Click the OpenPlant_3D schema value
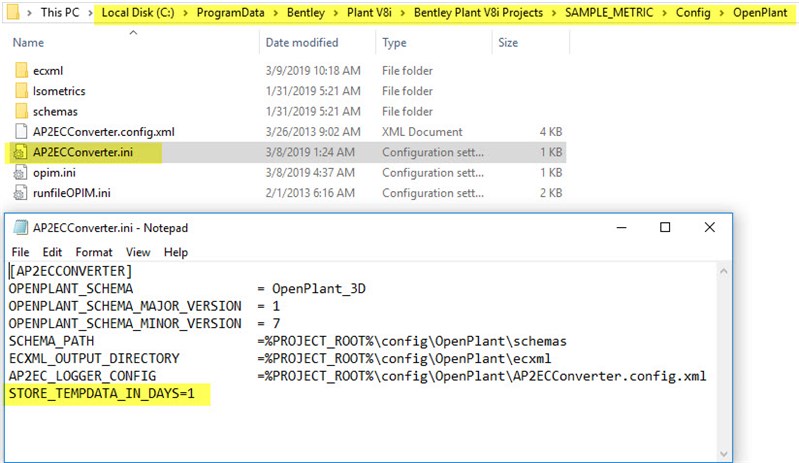Viewport: 799px width, 463px height. tap(318, 289)
